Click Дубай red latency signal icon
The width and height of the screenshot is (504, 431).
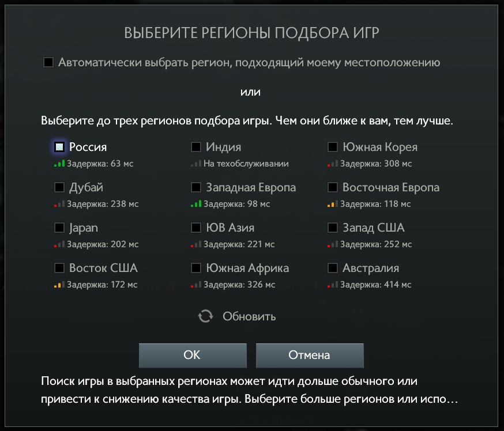click(59, 203)
